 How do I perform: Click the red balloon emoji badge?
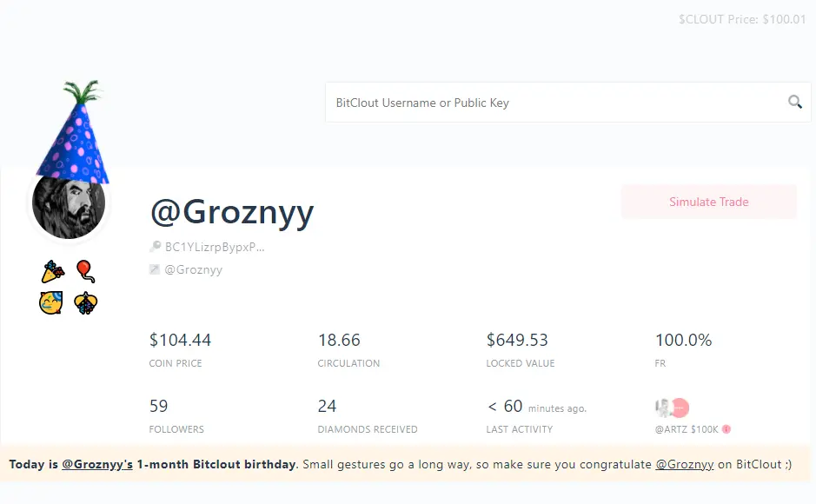click(84, 272)
